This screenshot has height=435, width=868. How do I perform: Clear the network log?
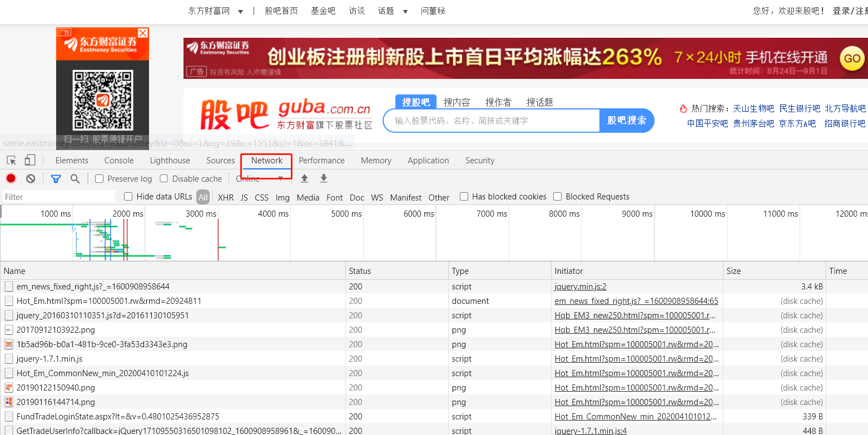pyautogui.click(x=31, y=178)
